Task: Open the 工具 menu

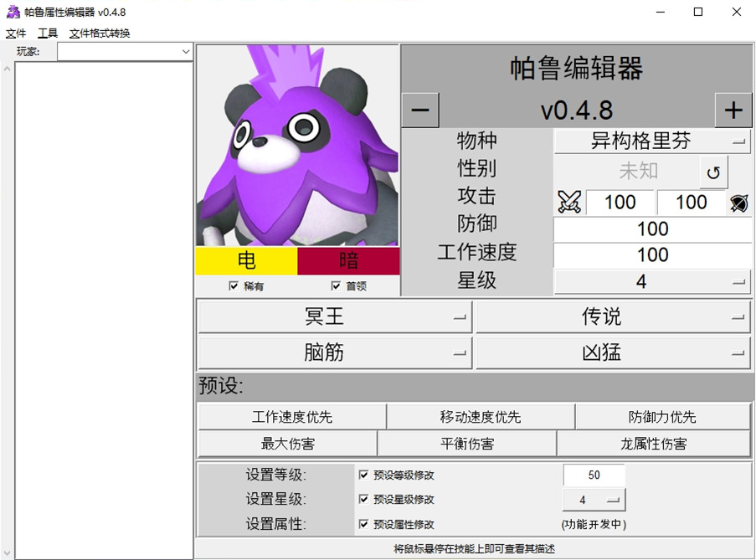Action: [x=48, y=33]
